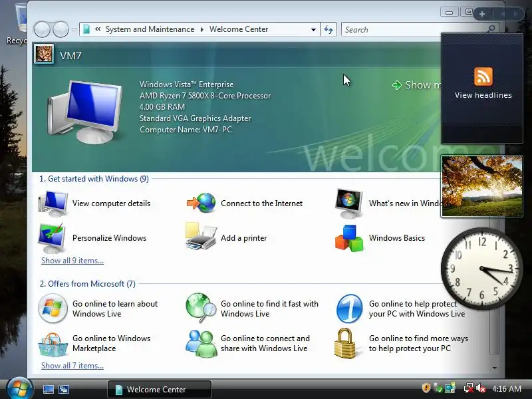Click the Windows Marketplace basket icon
The image size is (532, 399).
[53, 344]
